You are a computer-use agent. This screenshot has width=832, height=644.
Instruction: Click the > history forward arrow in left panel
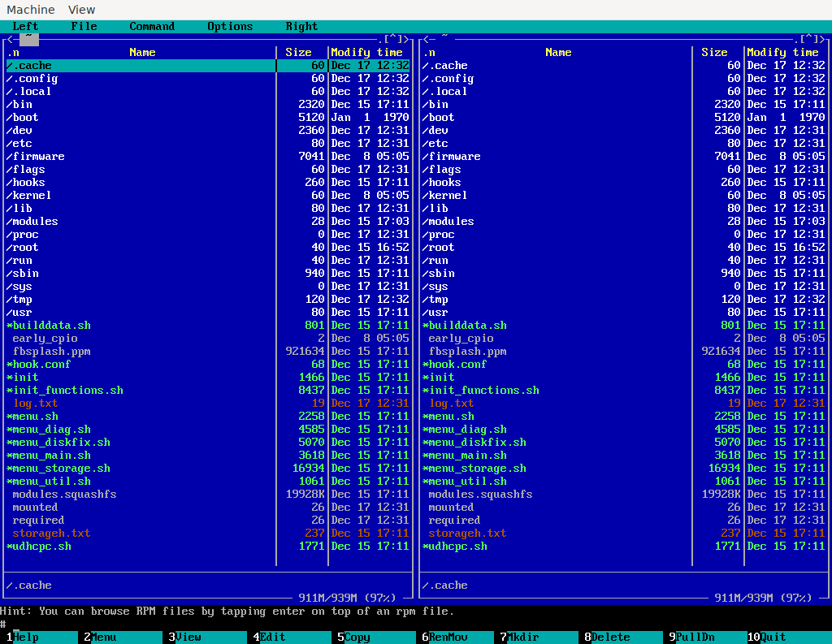[x=406, y=39]
